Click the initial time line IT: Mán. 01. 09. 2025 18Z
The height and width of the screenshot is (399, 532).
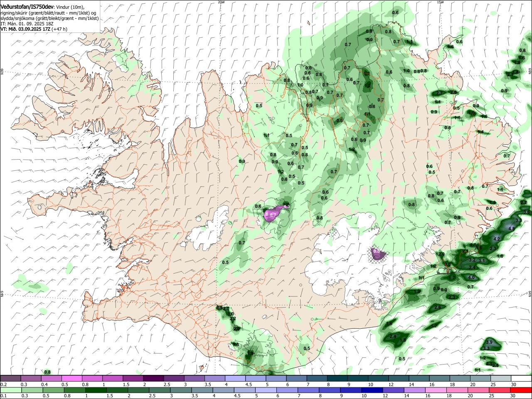point(27,24)
